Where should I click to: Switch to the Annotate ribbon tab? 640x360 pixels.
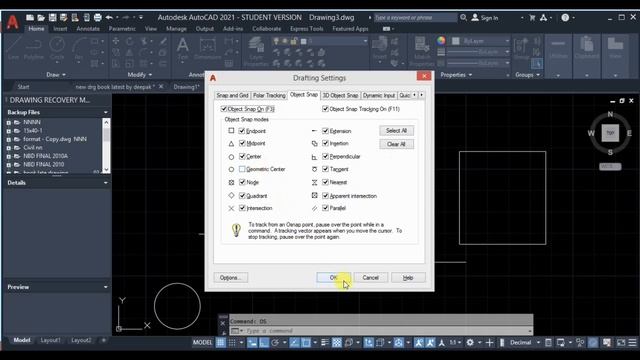coord(88,29)
